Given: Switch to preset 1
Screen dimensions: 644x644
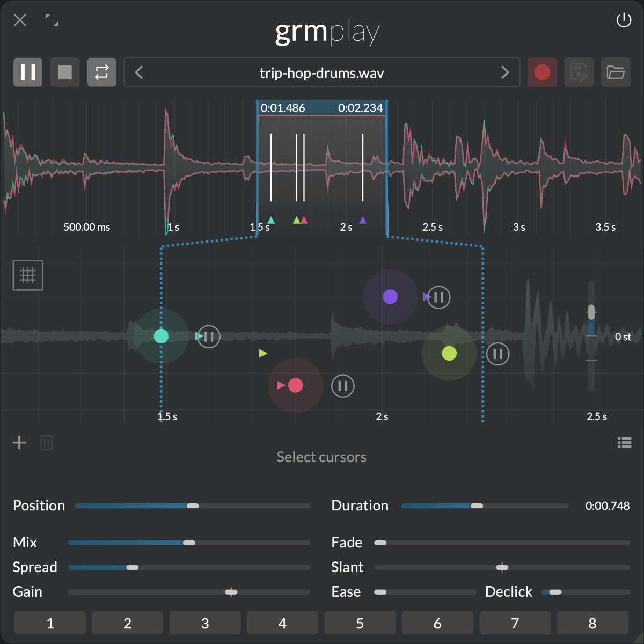Looking at the screenshot, I should tap(49, 623).
